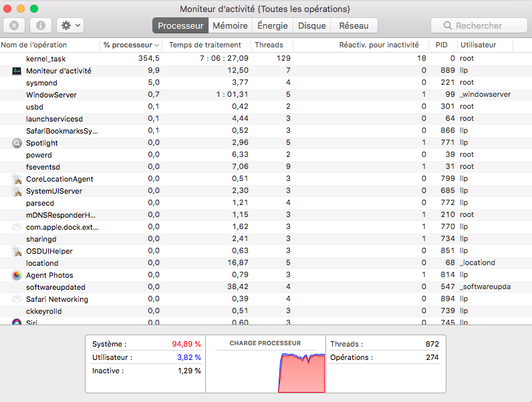The image size is (532, 402).
Task: Click the _windowserver user cell
Action: 485,94
